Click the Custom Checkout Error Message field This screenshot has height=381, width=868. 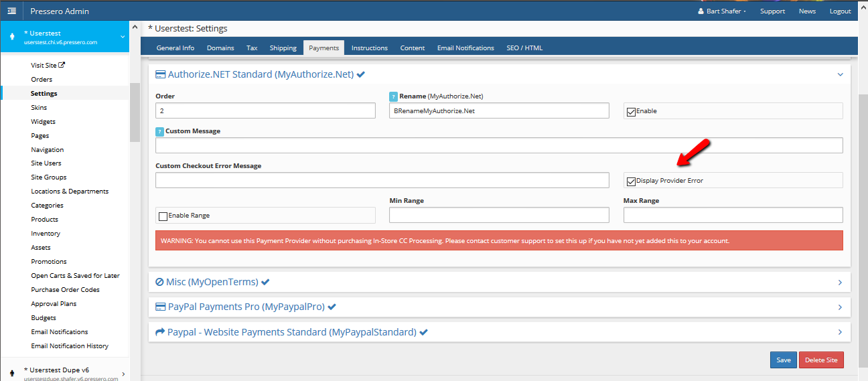[x=382, y=180]
